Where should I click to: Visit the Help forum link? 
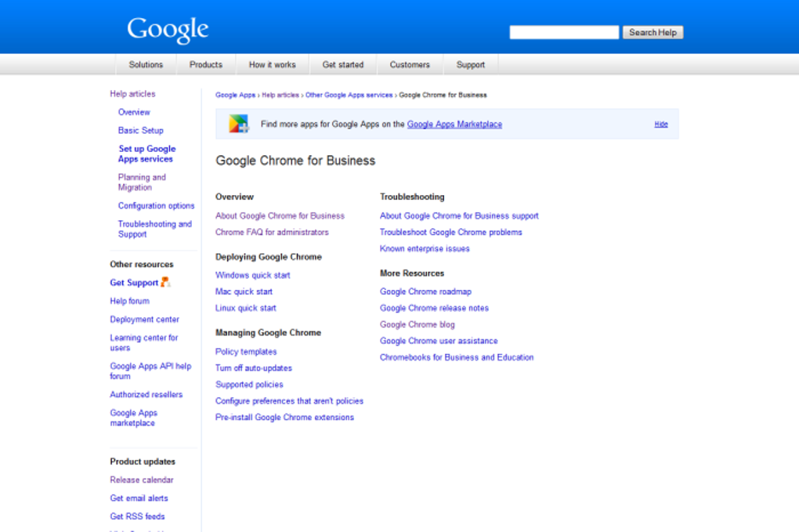(130, 301)
